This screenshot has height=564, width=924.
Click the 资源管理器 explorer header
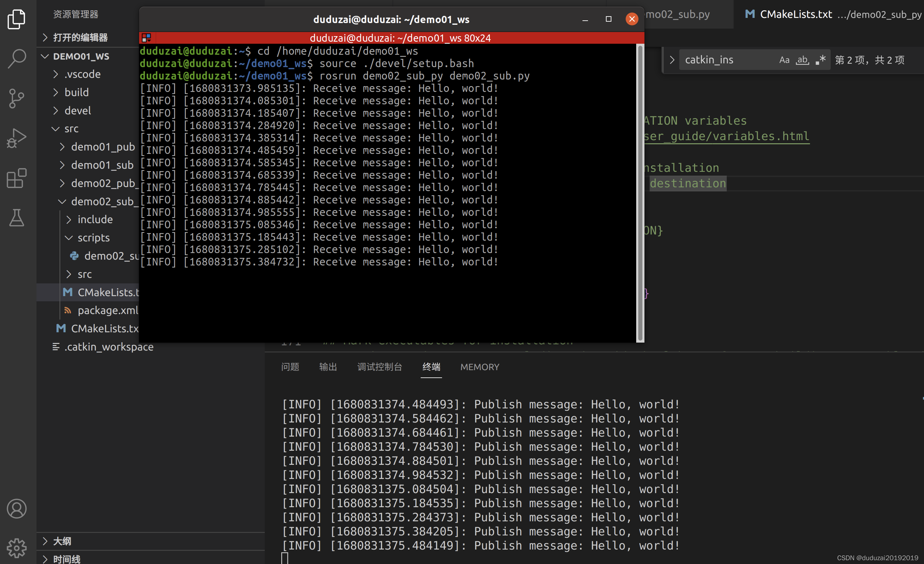click(x=76, y=14)
